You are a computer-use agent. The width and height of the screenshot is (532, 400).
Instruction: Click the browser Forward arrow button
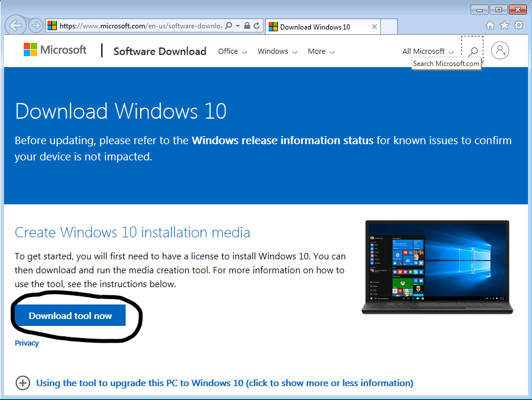pyautogui.click(x=35, y=25)
